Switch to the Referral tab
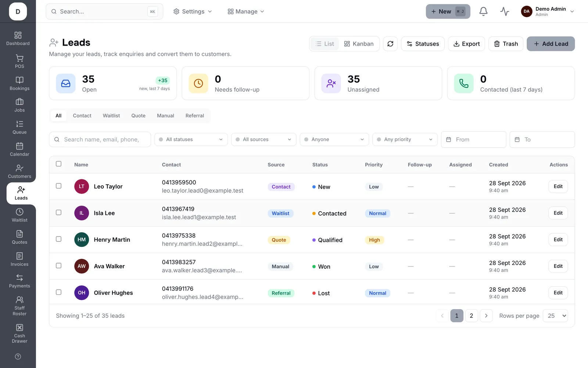 pos(195,116)
